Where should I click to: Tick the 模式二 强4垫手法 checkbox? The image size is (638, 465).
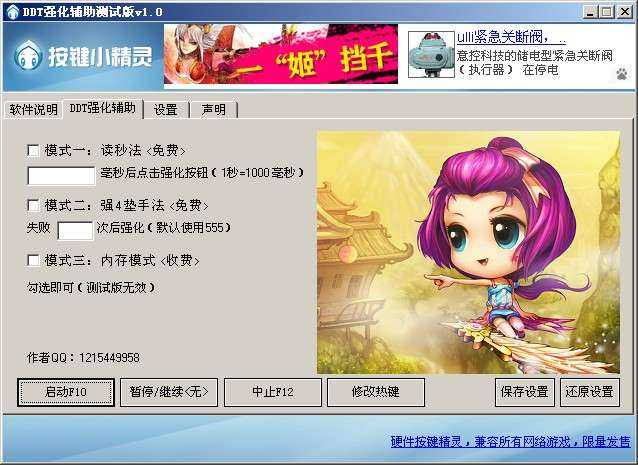pyautogui.click(x=33, y=205)
